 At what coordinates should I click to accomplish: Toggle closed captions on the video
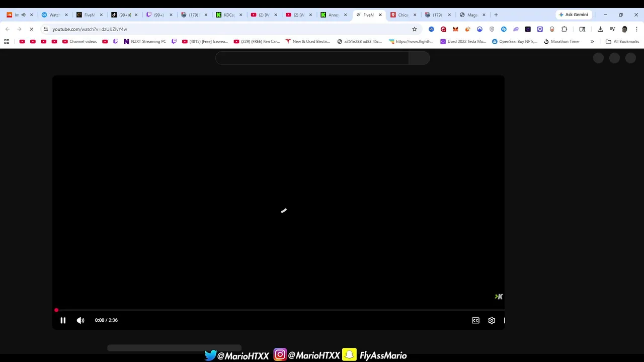tap(475, 320)
